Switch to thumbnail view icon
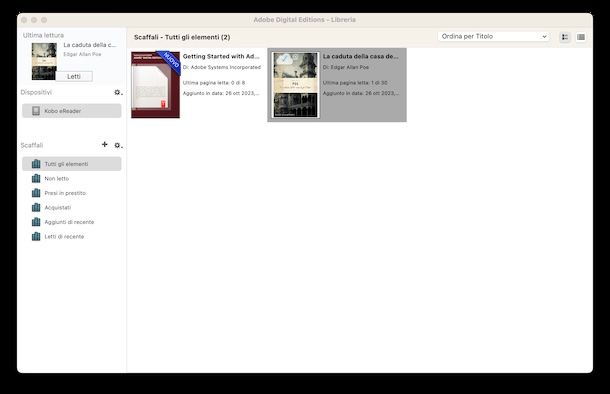The width and height of the screenshot is (610, 394). point(565,37)
